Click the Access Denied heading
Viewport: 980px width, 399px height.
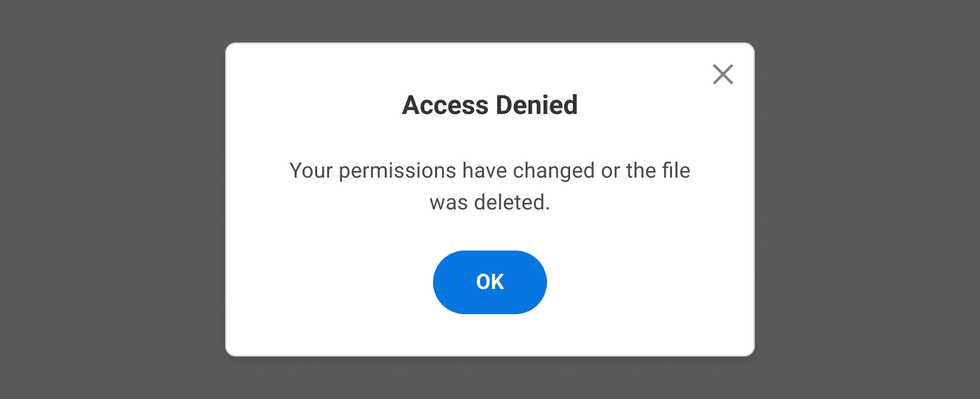point(490,105)
